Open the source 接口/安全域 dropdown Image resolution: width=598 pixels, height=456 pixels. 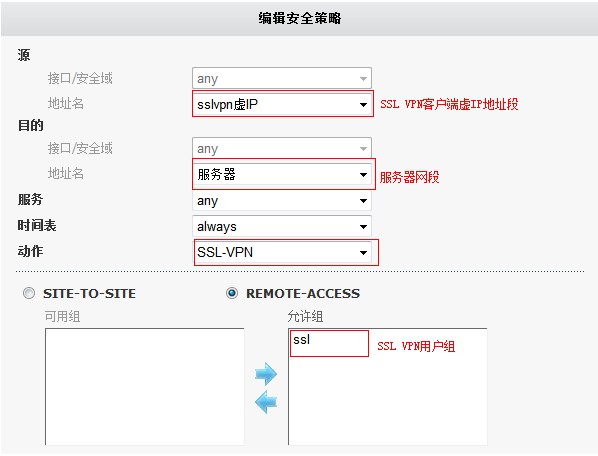pyautogui.click(x=282, y=79)
